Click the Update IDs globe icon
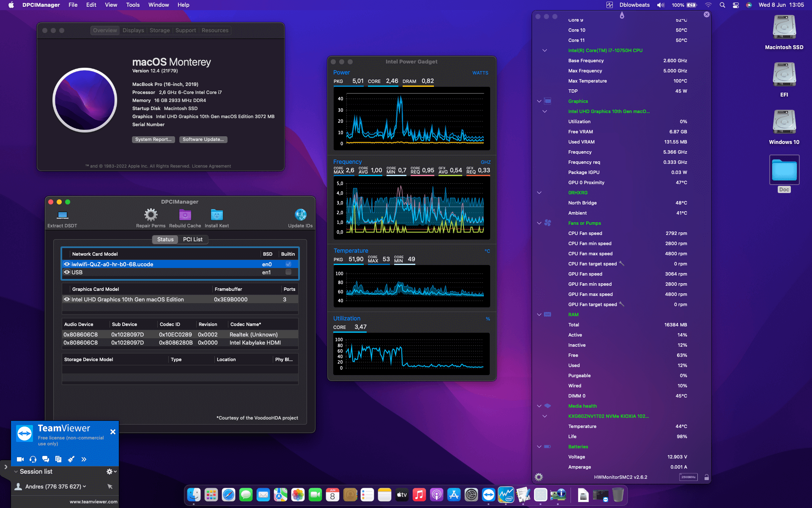This screenshot has width=812, height=508. coord(300,214)
